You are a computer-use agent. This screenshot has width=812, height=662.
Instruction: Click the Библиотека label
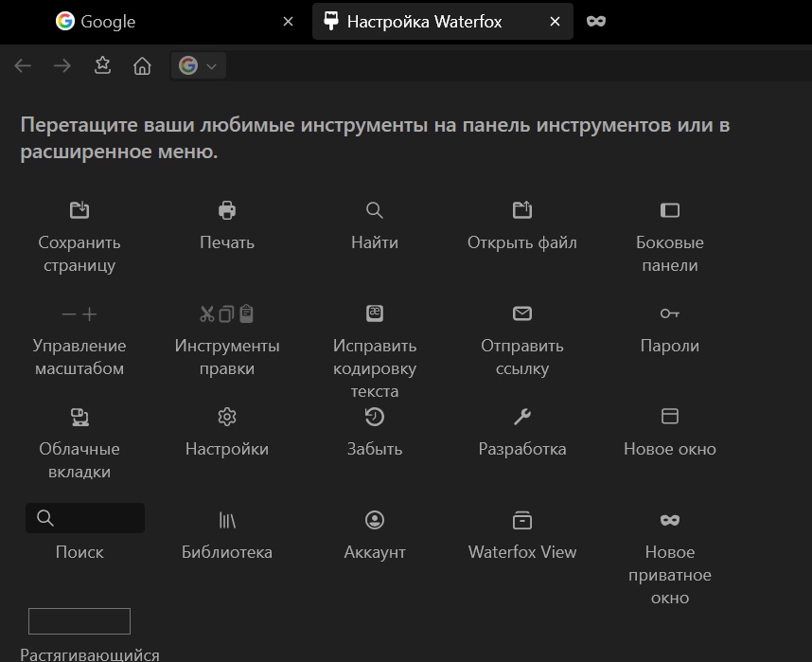pos(227,552)
